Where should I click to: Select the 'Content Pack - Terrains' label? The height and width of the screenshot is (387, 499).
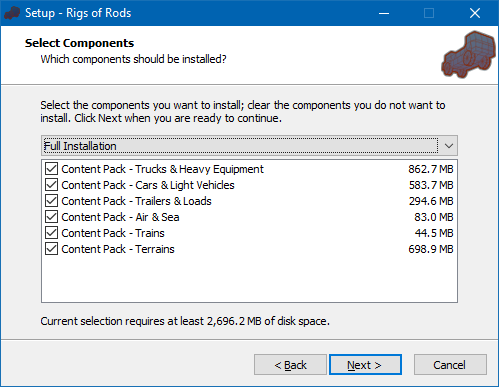[x=118, y=249]
